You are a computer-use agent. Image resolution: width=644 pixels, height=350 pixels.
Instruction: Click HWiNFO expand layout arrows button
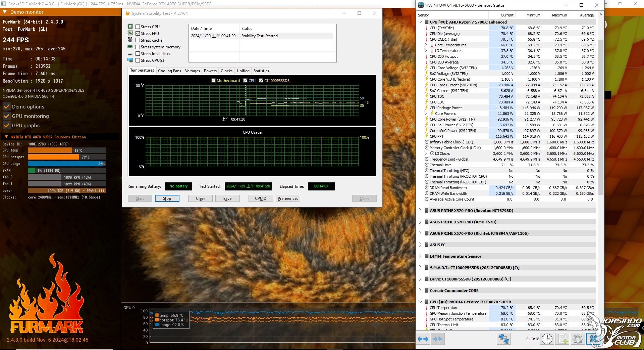[x=423, y=339]
